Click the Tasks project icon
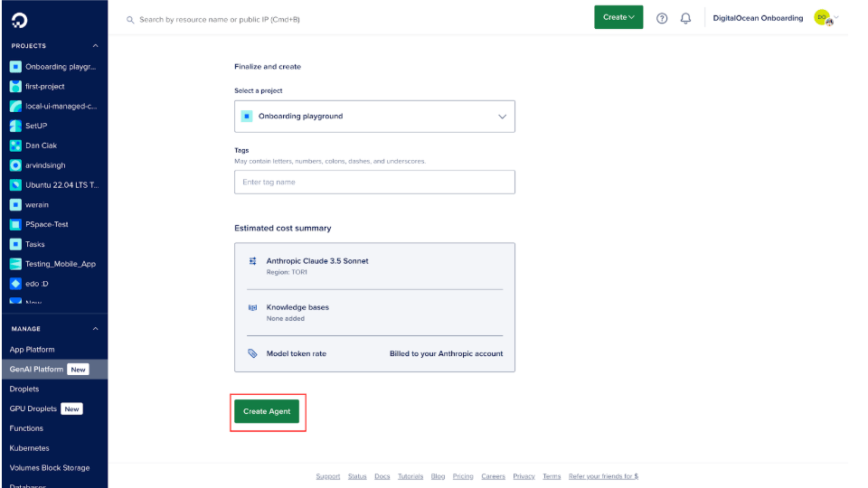The image size is (868, 488). (15, 244)
